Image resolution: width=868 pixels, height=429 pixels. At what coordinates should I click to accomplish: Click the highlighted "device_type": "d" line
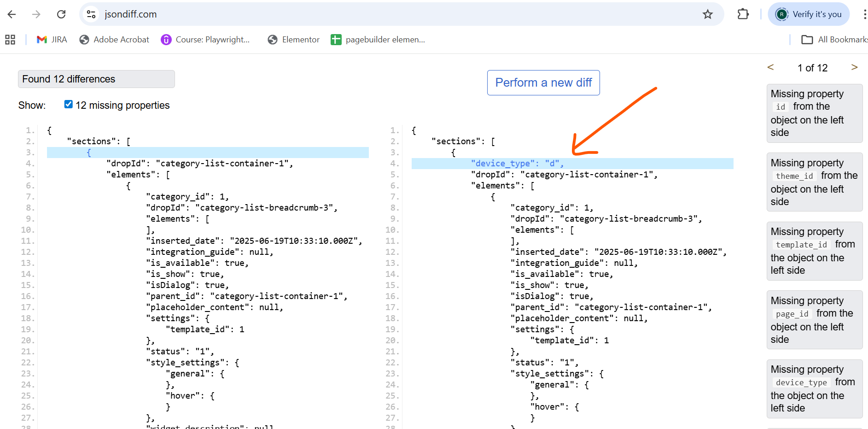[x=572, y=164]
